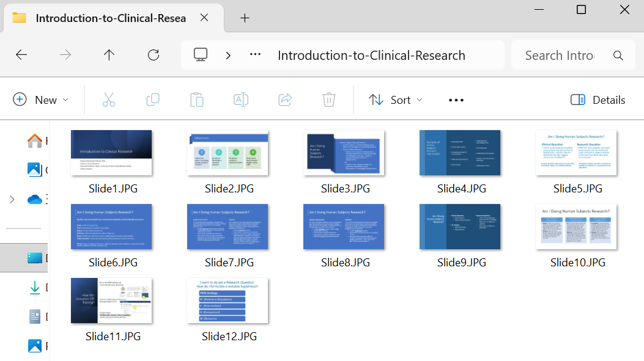Click the Delete trash can icon
The height and width of the screenshot is (361, 644).
coord(329,100)
